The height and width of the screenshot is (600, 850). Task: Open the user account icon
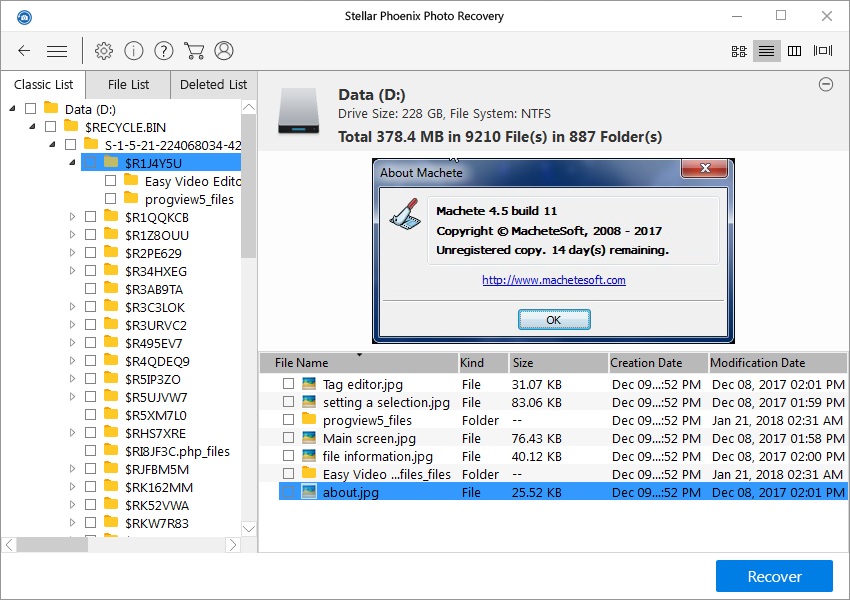(224, 50)
